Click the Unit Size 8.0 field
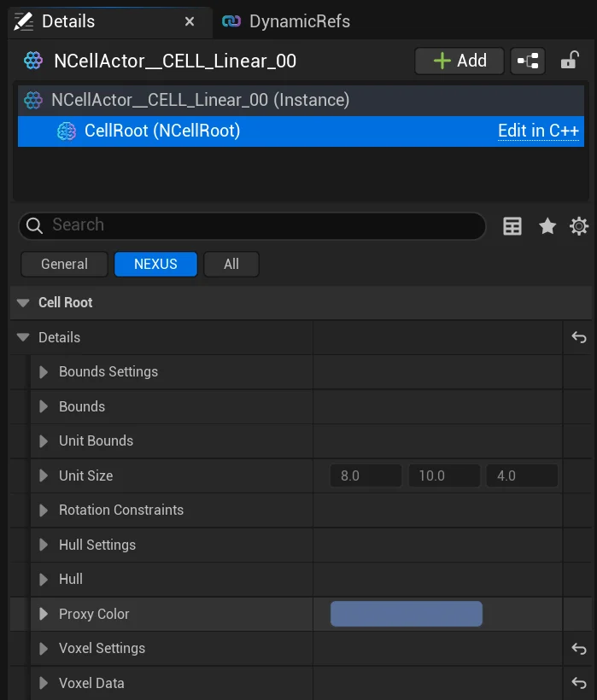Viewport: 597px width, 700px height. pos(366,475)
